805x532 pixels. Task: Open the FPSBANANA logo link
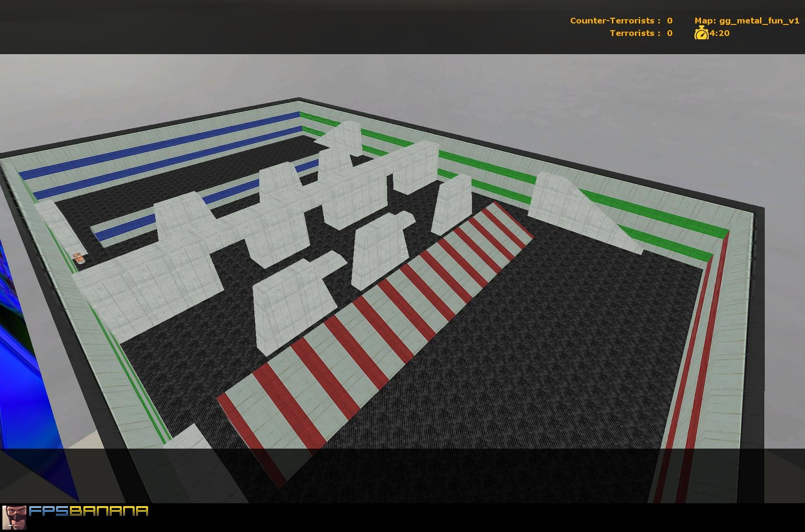89,511
